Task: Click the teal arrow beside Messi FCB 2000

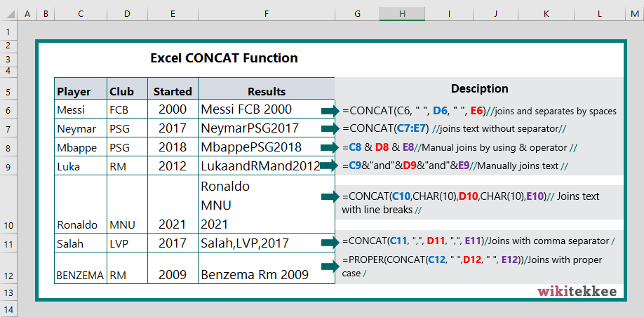Action: [x=330, y=111]
